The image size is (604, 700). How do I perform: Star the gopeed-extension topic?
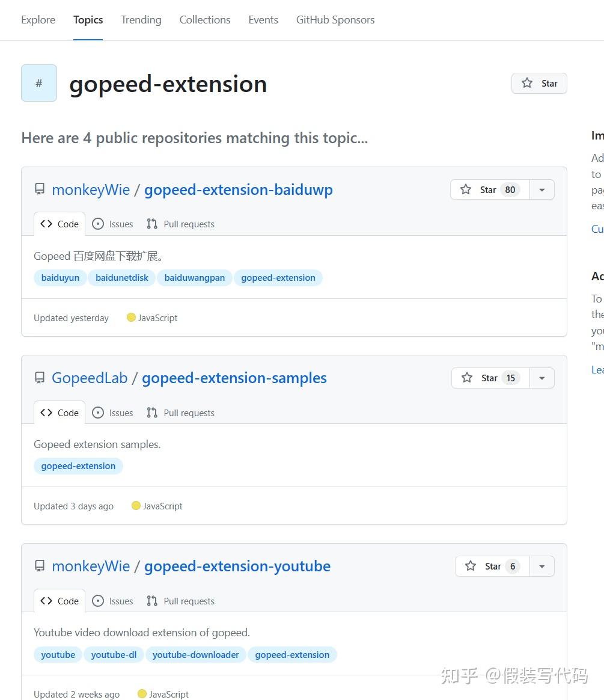pos(539,83)
